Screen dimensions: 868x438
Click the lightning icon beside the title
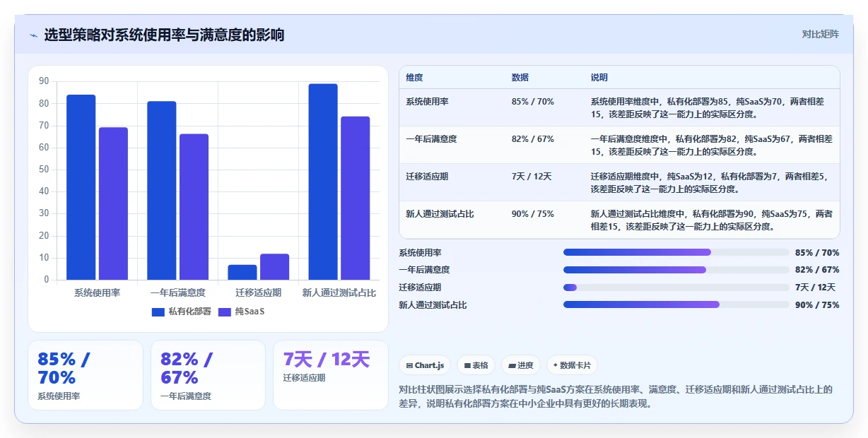33,35
